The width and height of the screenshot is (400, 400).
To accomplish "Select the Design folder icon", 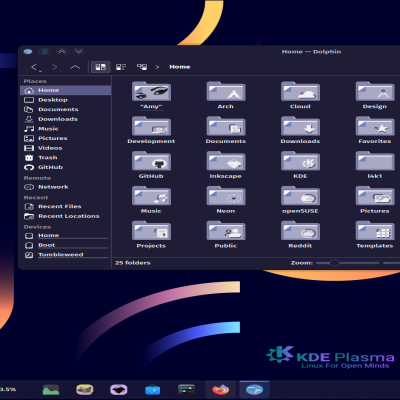I will pos(375,91).
